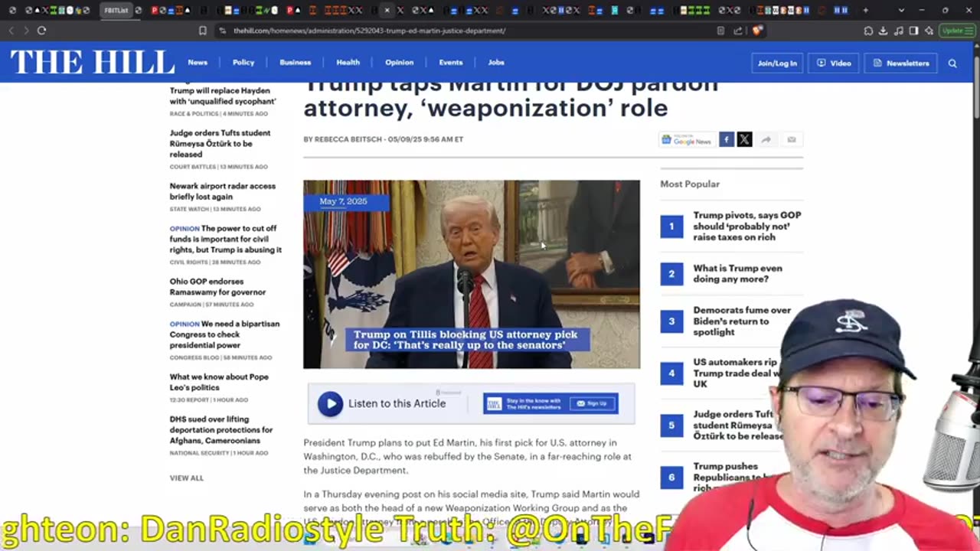This screenshot has height=551, width=980.
Task: Click the Brave Shields lion icon
Action: [x=757, y=31]
